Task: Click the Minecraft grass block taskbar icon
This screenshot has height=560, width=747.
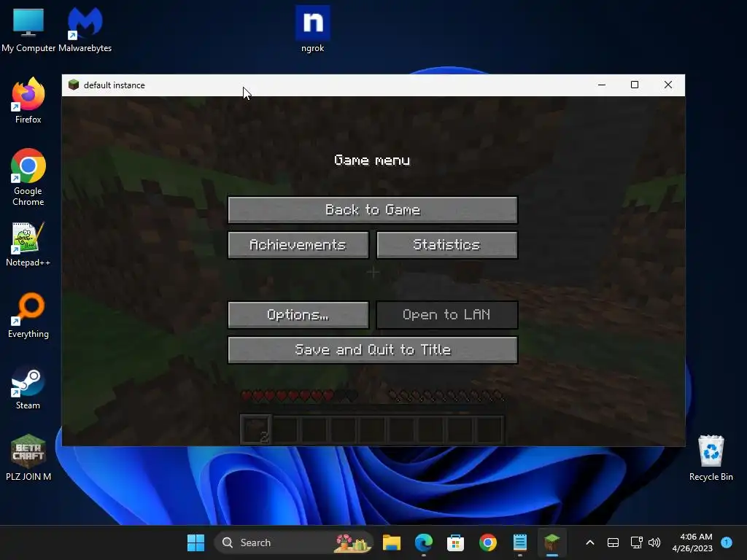Action: click(552, 542)
